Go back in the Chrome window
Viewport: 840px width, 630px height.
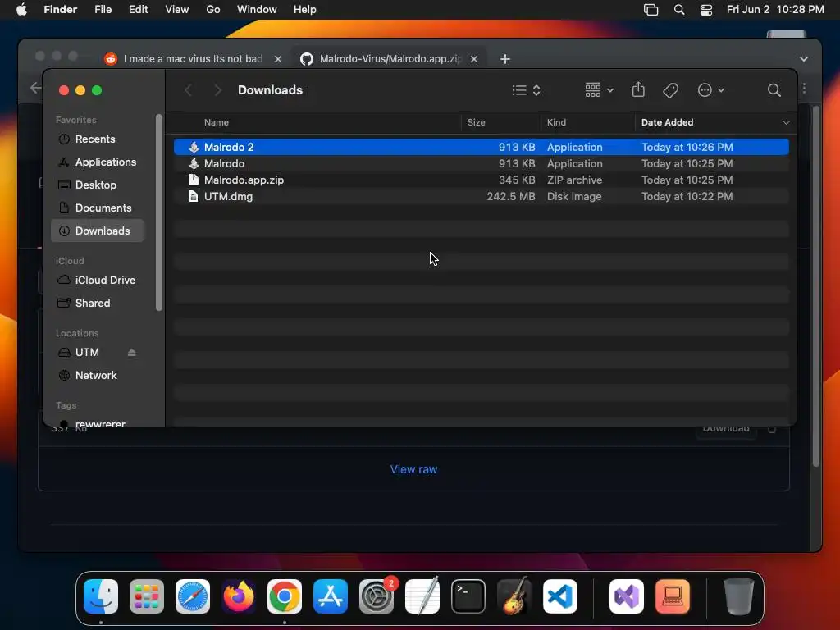[x=34, y=88]
